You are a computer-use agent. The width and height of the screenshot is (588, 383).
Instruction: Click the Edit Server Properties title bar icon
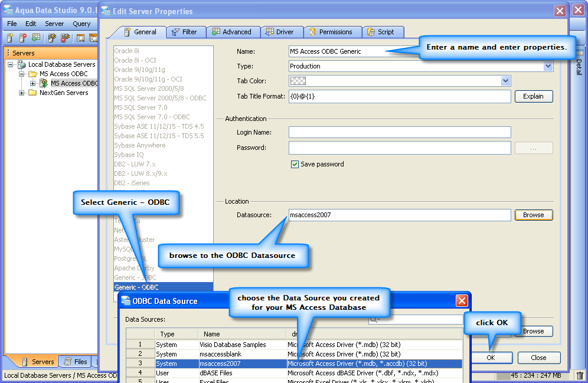[106, 11]
